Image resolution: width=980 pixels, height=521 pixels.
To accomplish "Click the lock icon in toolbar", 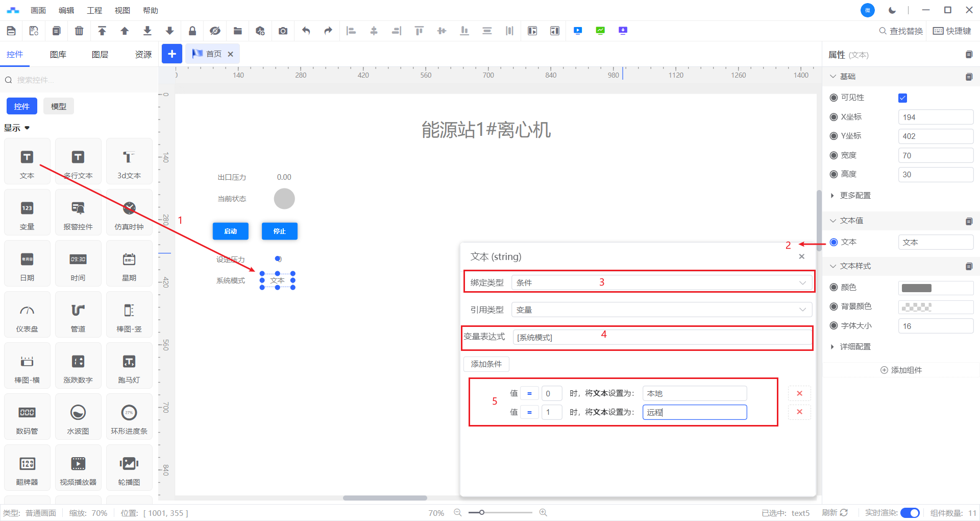I will point(192,31).
